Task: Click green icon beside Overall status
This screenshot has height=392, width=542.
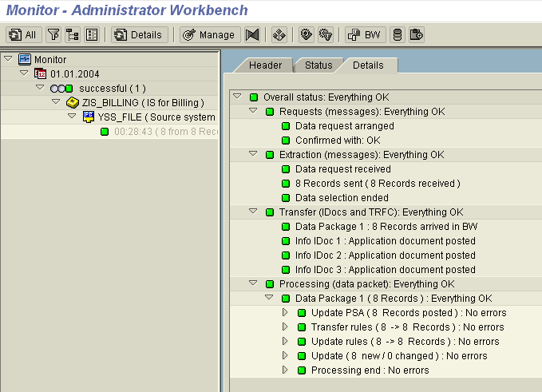Action: coord(254,97)
